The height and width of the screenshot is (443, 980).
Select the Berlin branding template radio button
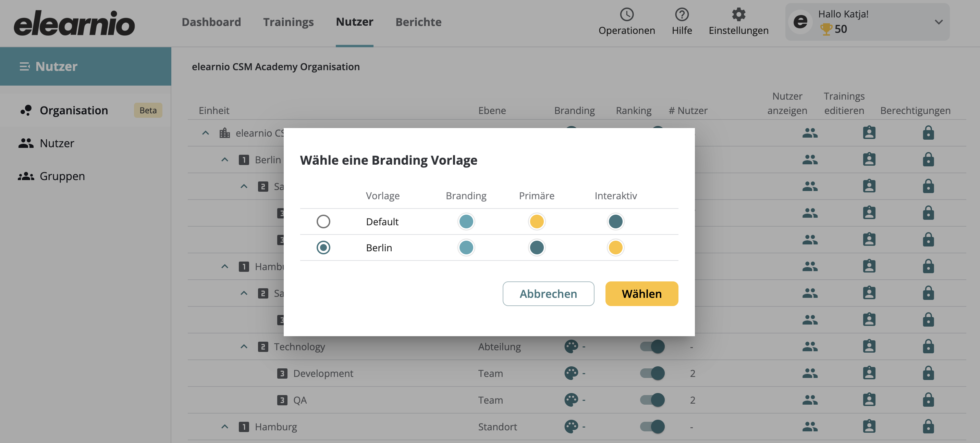pos(323,248)
